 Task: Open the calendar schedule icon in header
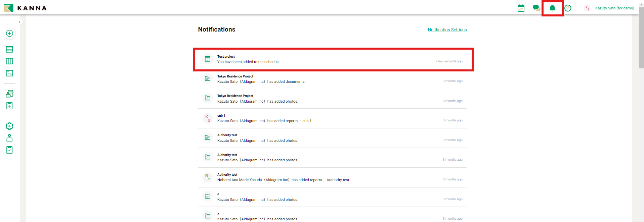pyautogui.click(x=521, y=8)
